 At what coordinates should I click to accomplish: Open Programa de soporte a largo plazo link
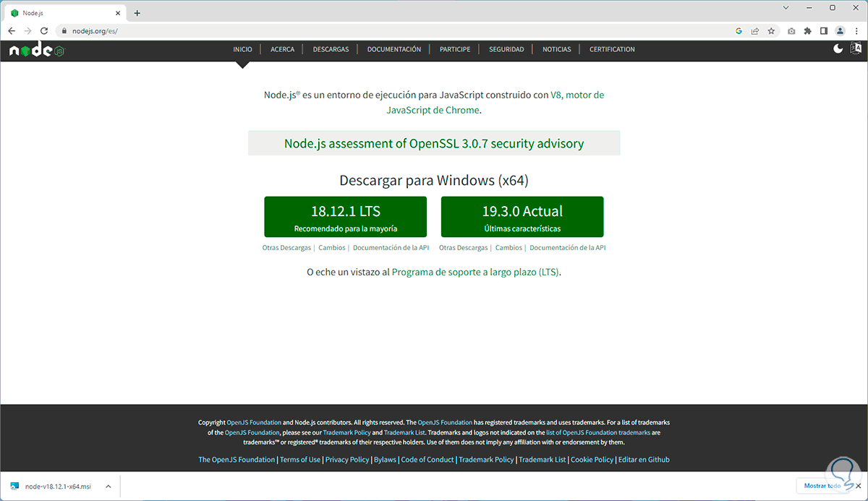[475, 273]
